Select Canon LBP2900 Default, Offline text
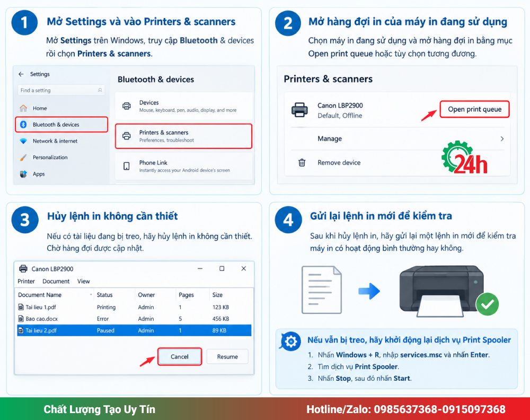This screenshot has height=420, width=530. click(x=340, y=110)
